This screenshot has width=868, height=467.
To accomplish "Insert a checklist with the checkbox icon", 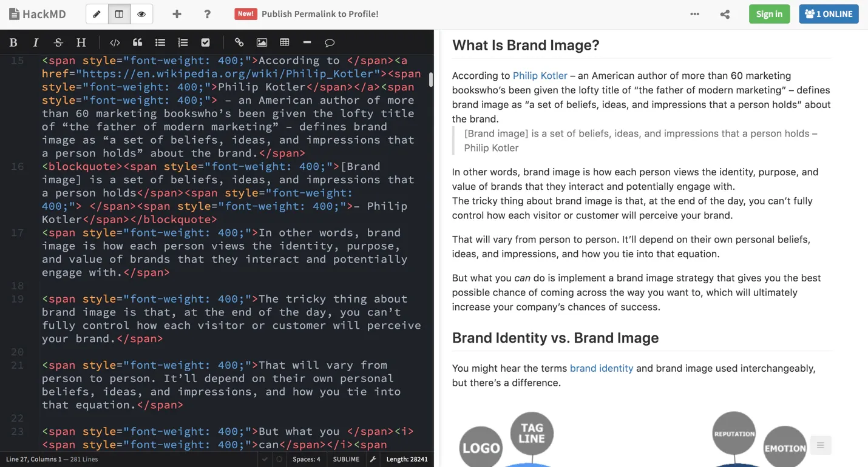I will coord(205,42).
